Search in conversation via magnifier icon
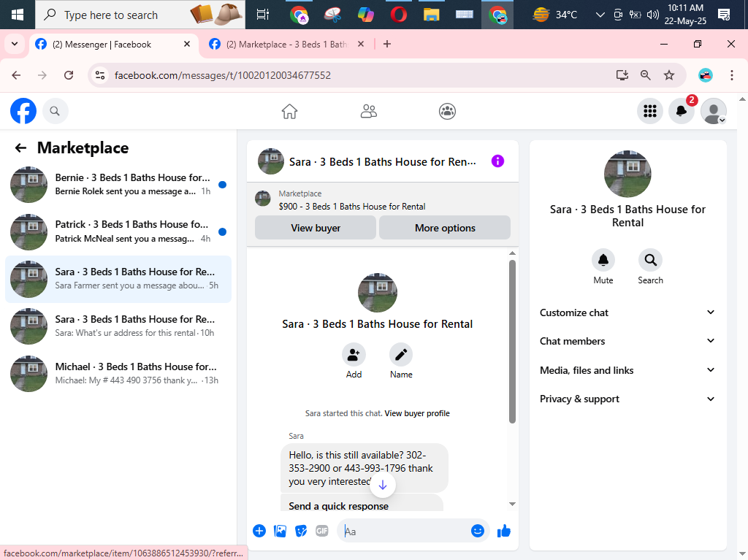The image size is (748, 560). [x=650, y=260]
